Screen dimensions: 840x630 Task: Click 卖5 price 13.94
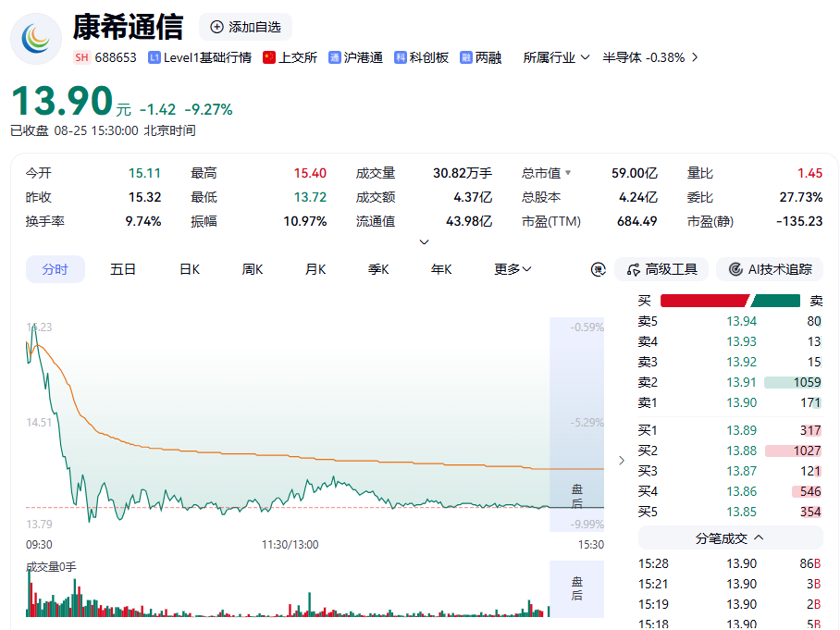(x=741, y=321)
